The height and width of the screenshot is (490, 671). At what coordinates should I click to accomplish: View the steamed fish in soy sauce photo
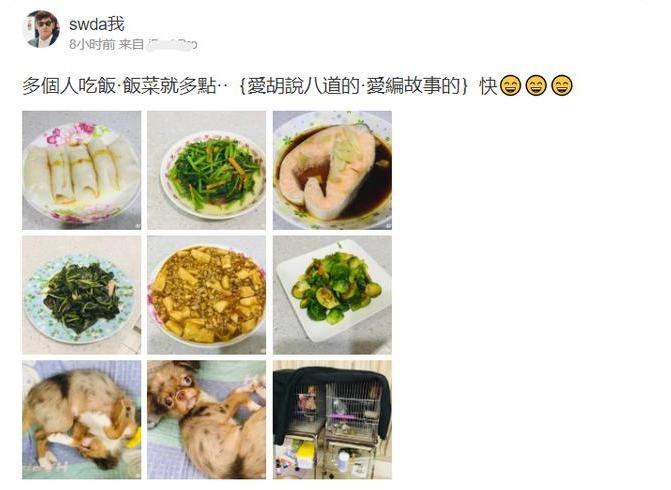tap(333, 170)
